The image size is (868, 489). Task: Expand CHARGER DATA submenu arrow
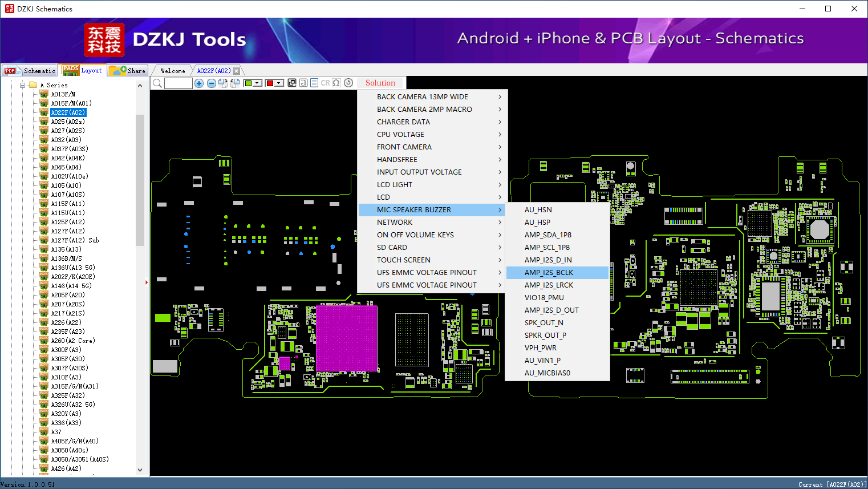(500, 122)
